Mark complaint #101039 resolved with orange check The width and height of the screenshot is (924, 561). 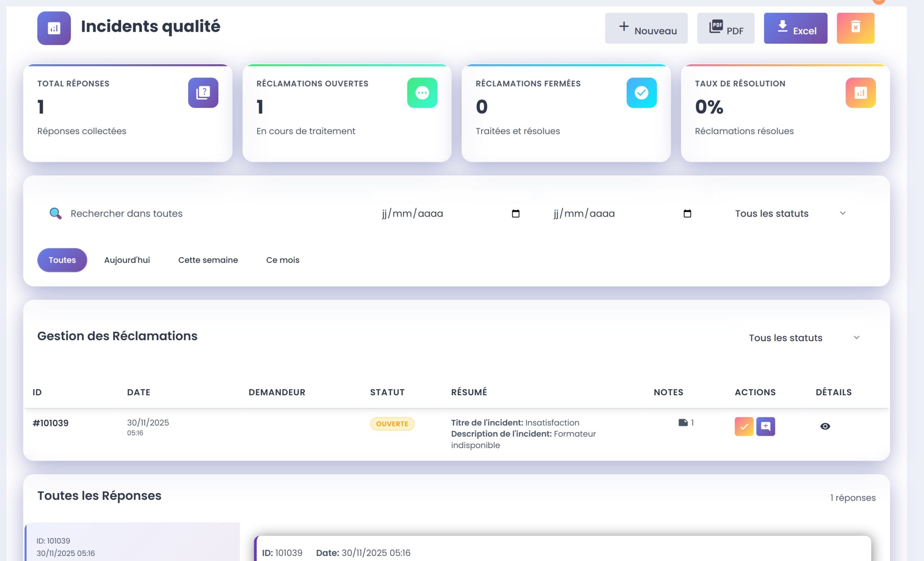(744, 426)
